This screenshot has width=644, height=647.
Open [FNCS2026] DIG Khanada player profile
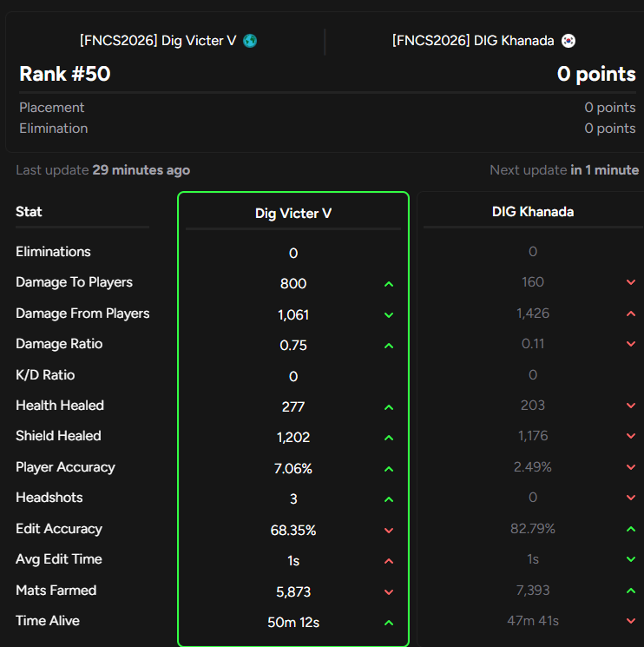click(473, 41)
